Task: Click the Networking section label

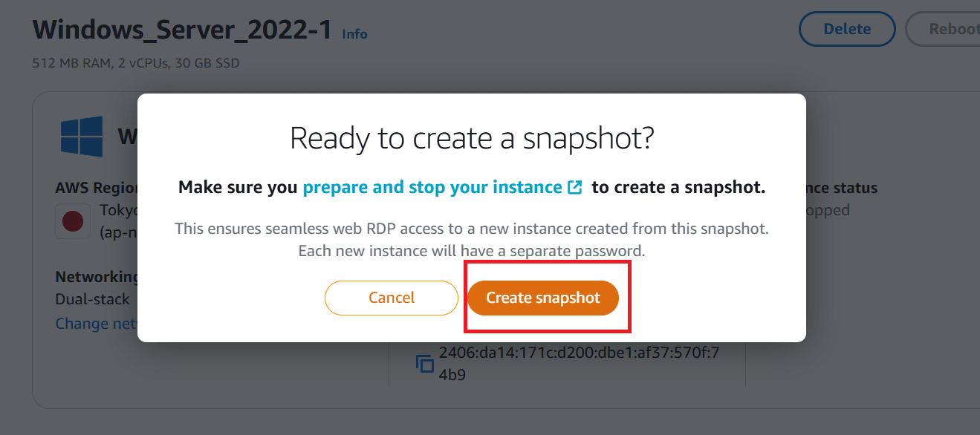Action: 97,277
